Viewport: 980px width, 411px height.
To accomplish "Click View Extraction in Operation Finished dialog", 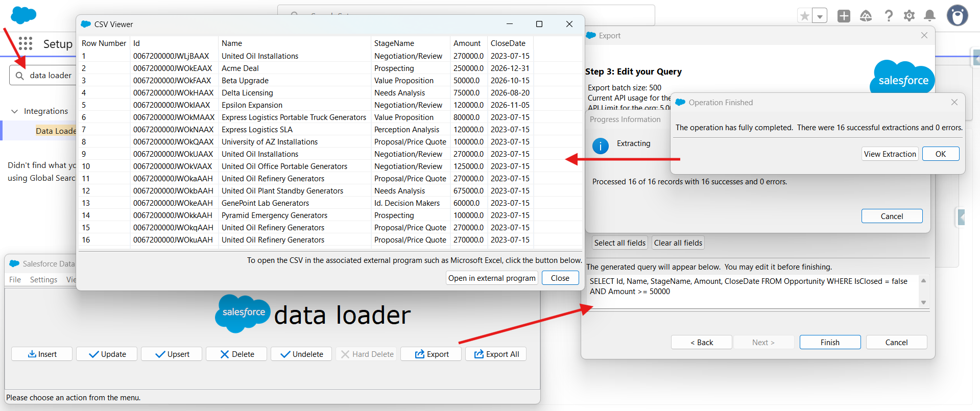I will pyautogui.click(x=890, y=154).
